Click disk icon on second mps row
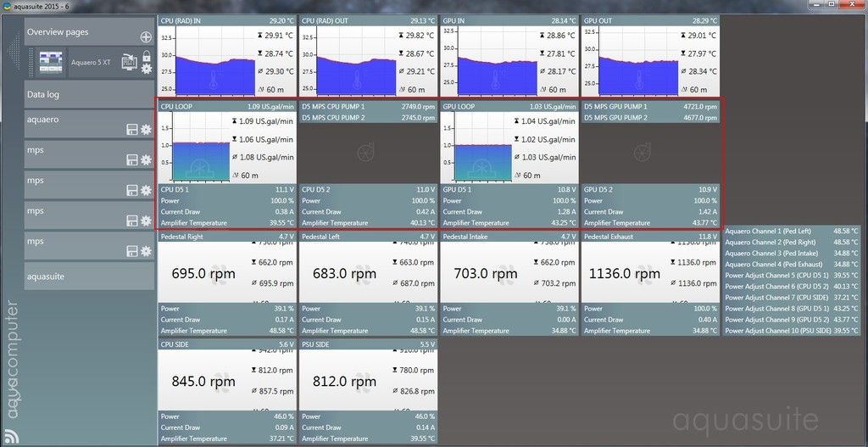Viewport: 868px width, 447px height. point(132,191)
